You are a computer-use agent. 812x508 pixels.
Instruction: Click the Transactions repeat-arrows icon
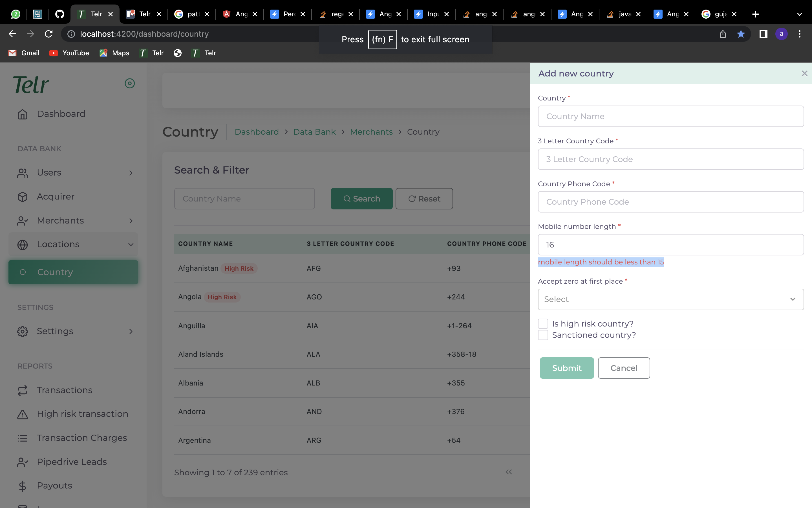[23, 390]
